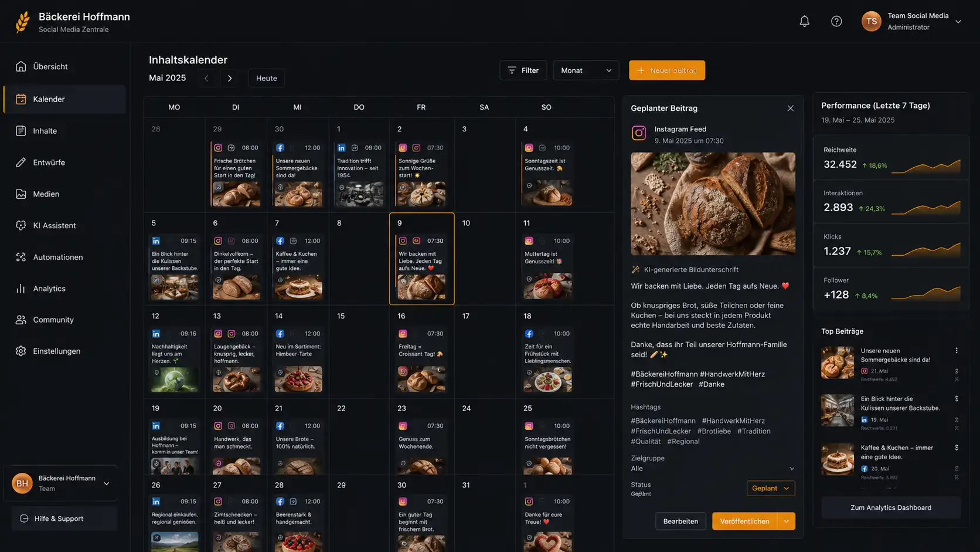The height and width of the screenshot is (552, 980).
Task: Open Hilfe & Support
Action: tap(64, 519)
